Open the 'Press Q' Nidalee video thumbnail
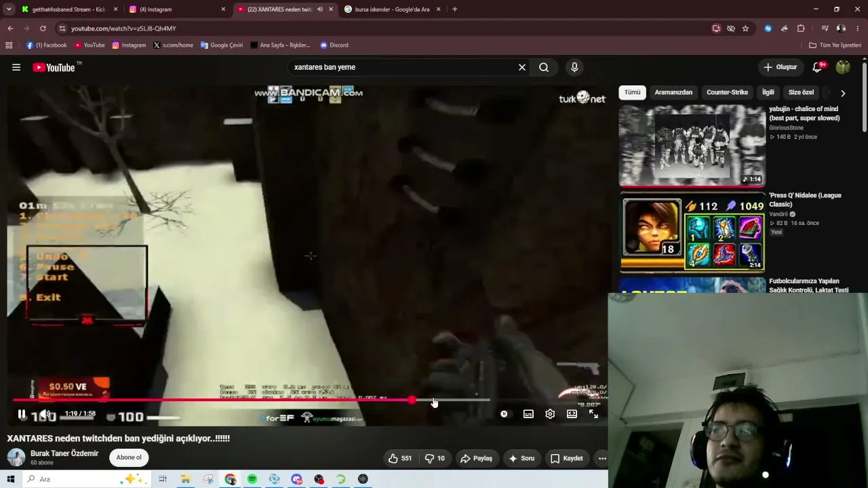The width and height of the screenshot is (868, 488). pos(692,232)
